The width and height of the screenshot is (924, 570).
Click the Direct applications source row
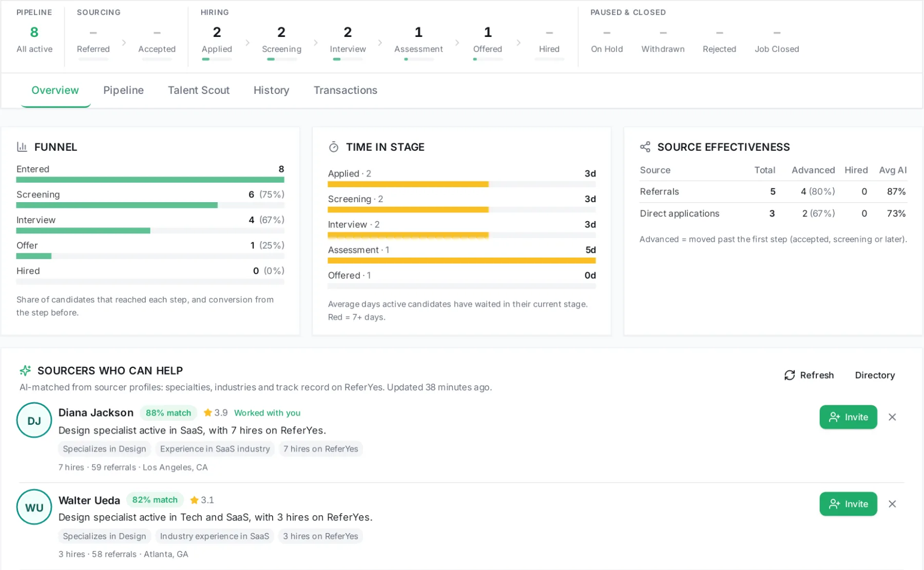[x=773, y=213]
